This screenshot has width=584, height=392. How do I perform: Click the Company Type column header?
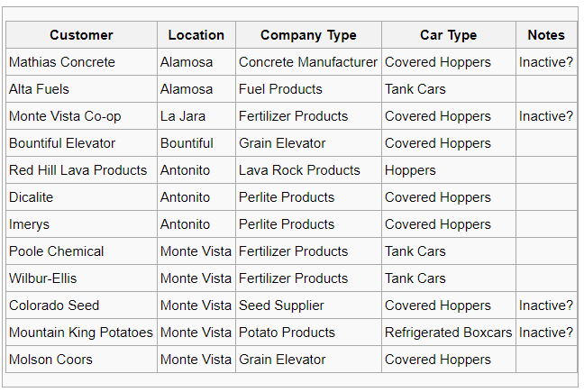click(308, 35)
